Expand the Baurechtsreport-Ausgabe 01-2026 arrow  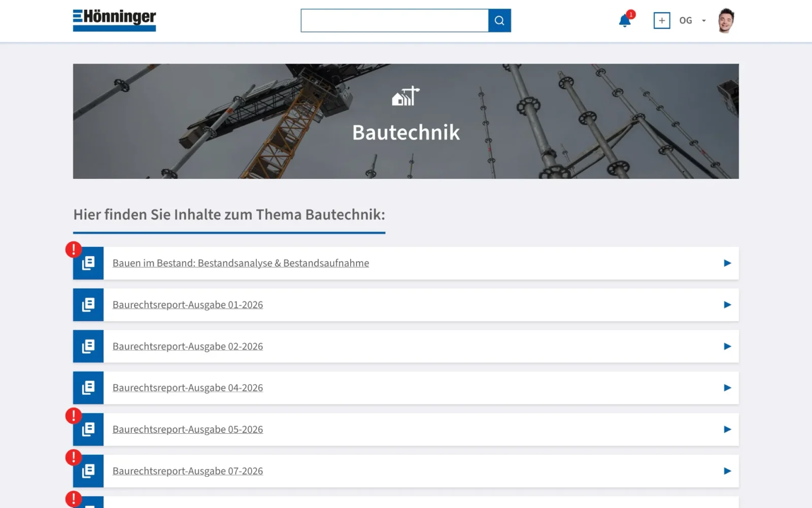[x=727, y=305]
